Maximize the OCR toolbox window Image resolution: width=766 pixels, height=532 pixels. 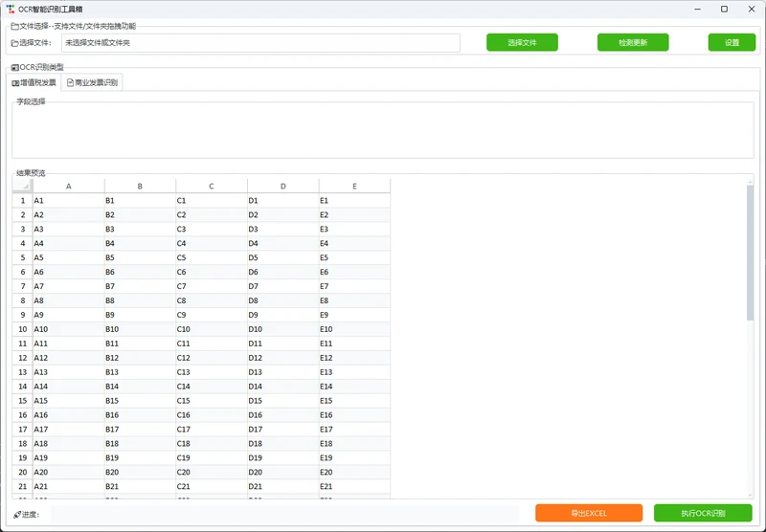[725, 10]
